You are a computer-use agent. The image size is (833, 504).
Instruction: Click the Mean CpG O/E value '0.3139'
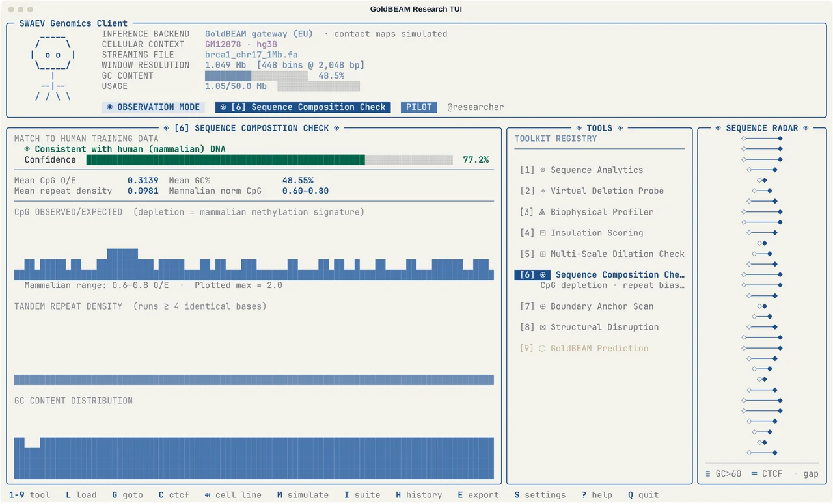(x=143, y=180)
